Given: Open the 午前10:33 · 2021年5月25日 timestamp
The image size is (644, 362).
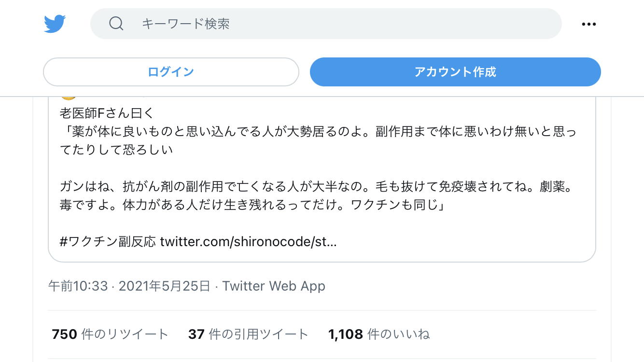Looking at the screenshot, I should [x=129, y=286].
